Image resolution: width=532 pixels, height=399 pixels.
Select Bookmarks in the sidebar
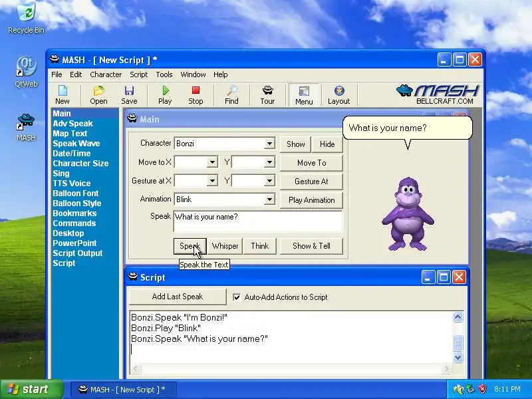(74, 213)
